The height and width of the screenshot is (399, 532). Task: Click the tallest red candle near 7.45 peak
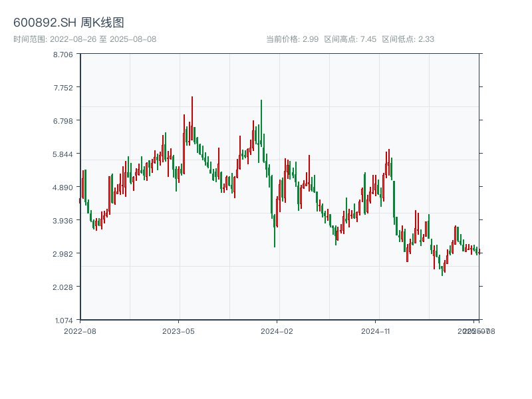(192, 119)
